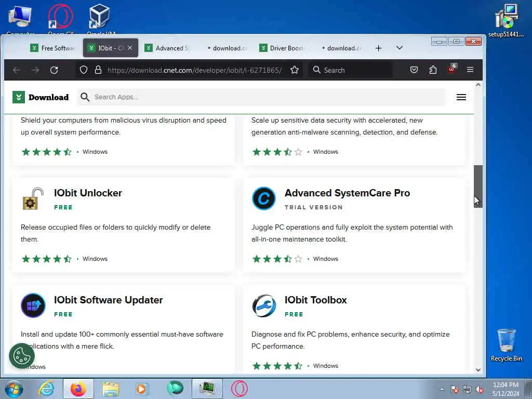Switch to the Advanced S tab

pos(168,48)
